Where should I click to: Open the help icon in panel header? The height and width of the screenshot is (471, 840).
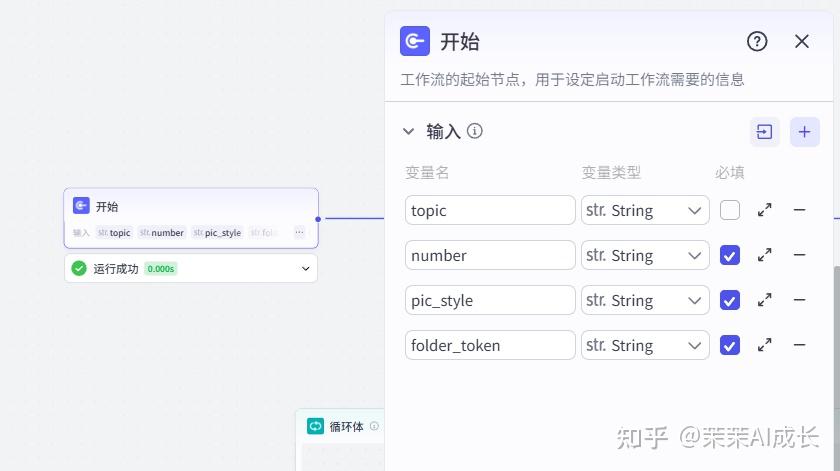coord(757,41)
